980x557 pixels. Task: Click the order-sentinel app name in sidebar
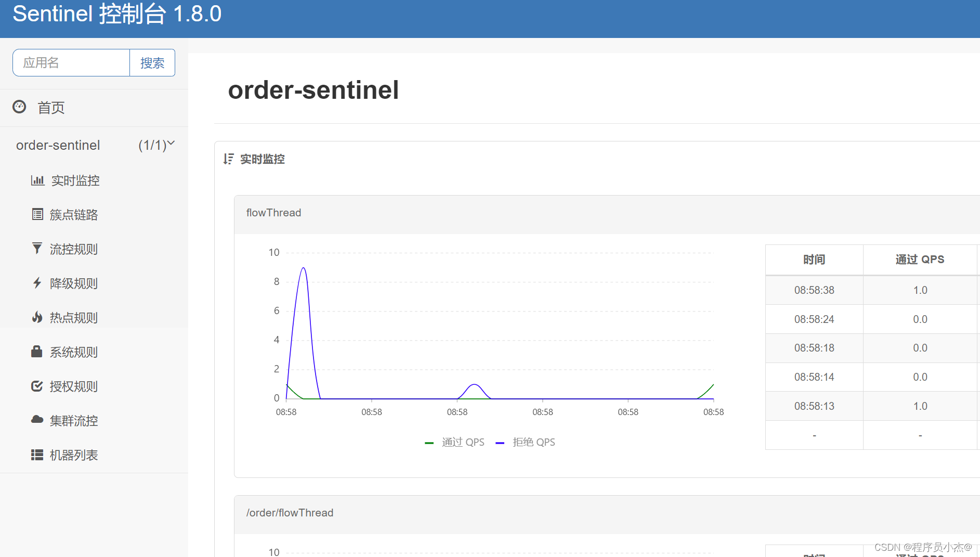tap(58, 145)
